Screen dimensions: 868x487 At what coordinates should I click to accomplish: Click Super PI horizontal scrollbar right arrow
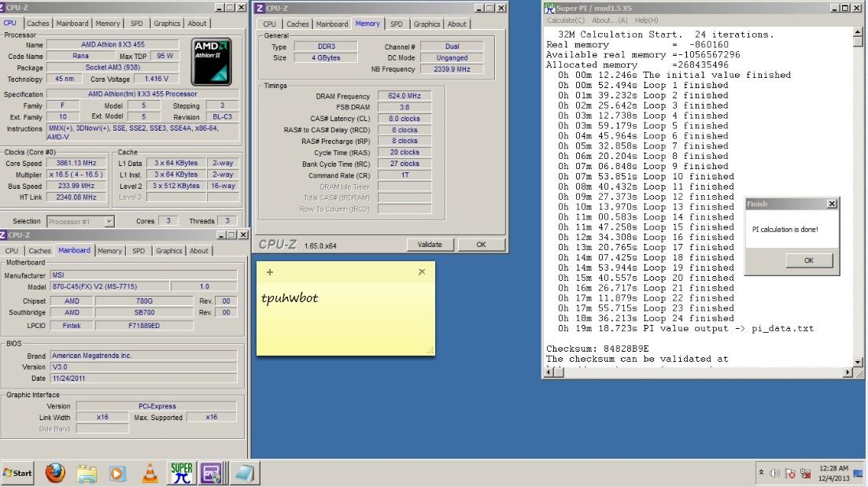848,372
